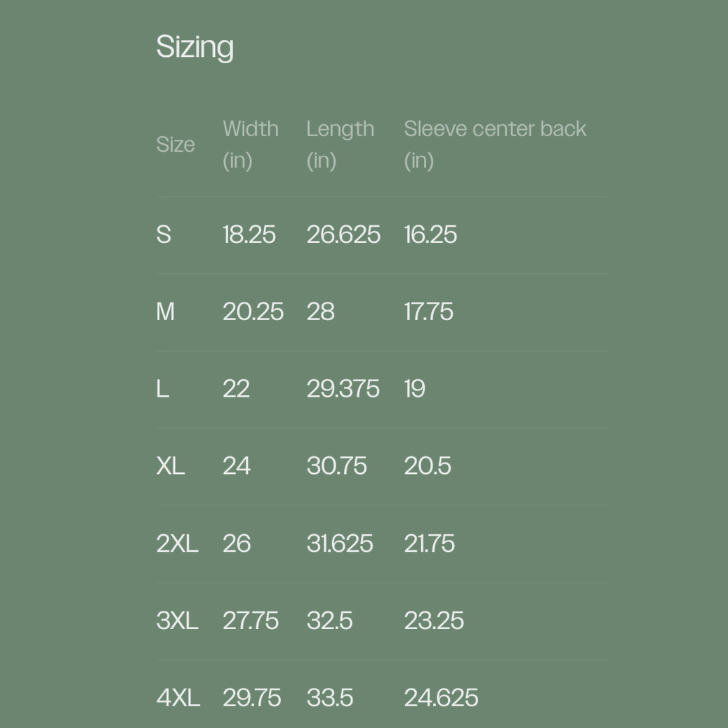The image size is (728, 728).
Task: Select the Width (in) column header
Action: pos(250,144)
